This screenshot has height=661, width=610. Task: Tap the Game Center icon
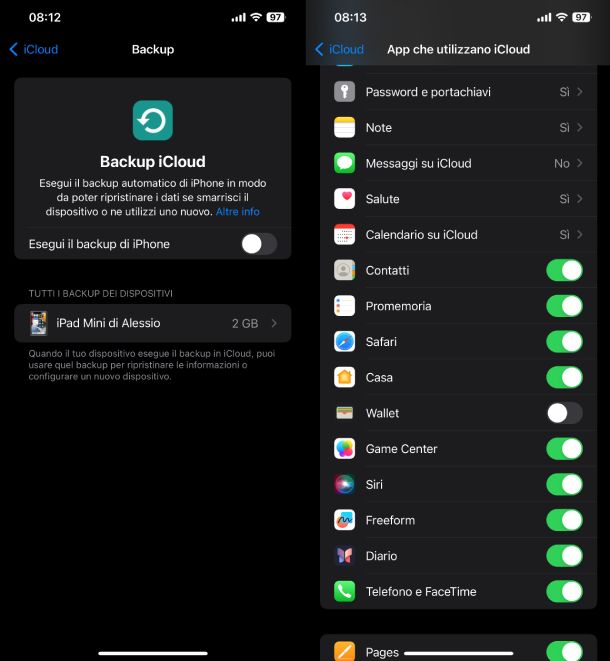pos(344,449)
